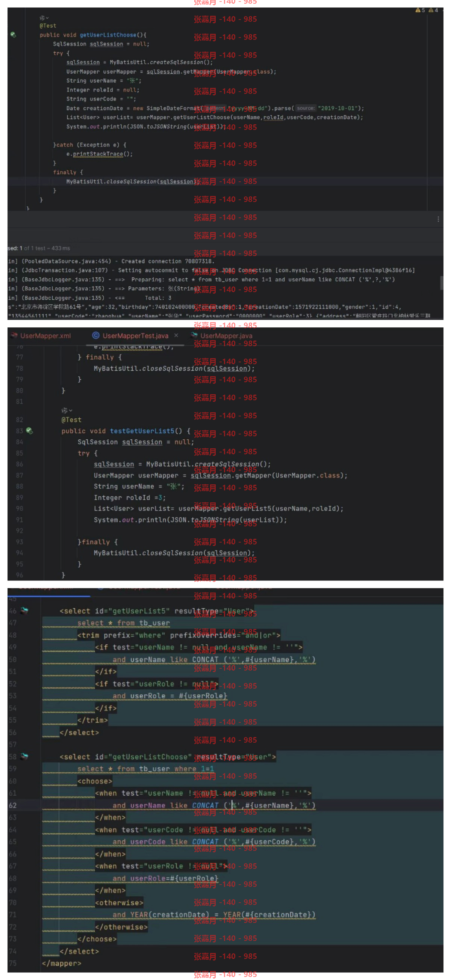Expand author hint above first @Test annotation
The height and width of the screenshot is (980, 451).
coord(44,18)
